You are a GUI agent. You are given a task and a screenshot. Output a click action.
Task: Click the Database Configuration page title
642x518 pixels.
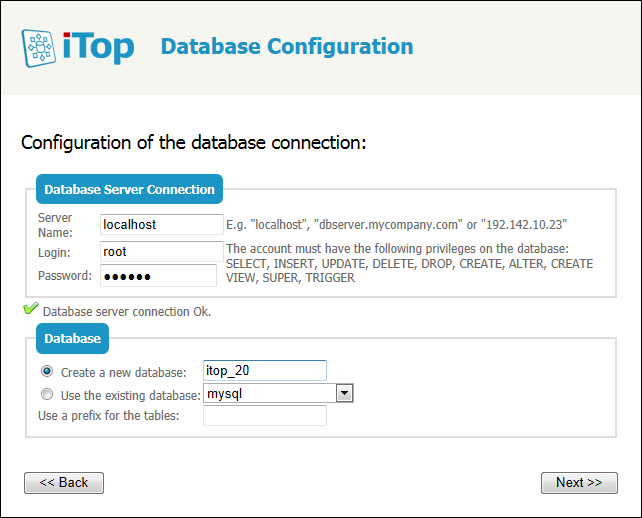pyautogui.click(x=286, y=47)
